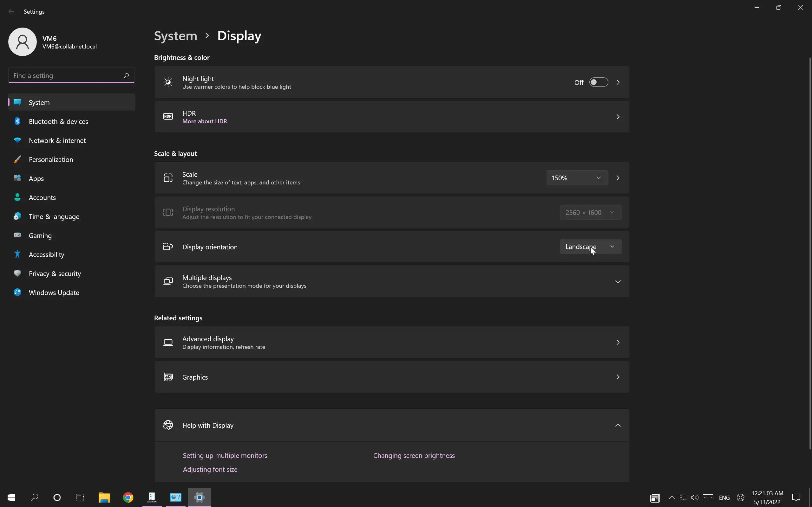Go to the Time & language category
The height and width of the screenshot is (507, 812).
click(x=54, y=217)
